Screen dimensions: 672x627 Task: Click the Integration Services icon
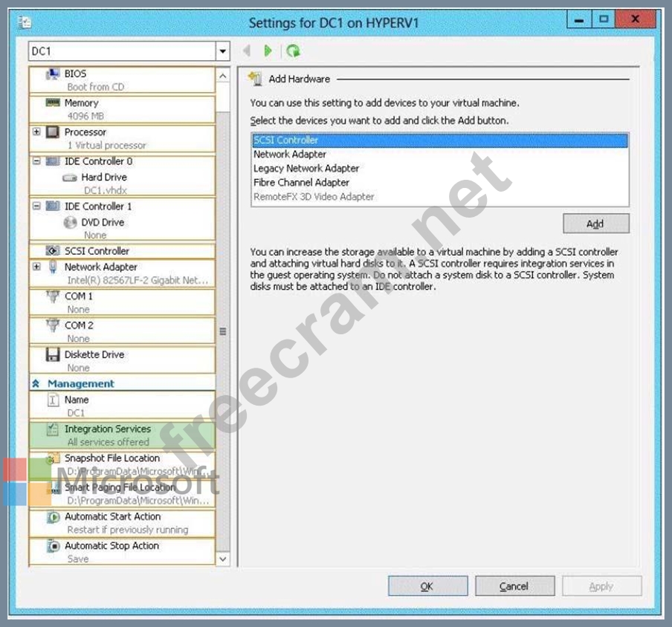click(x=53, y=429)
